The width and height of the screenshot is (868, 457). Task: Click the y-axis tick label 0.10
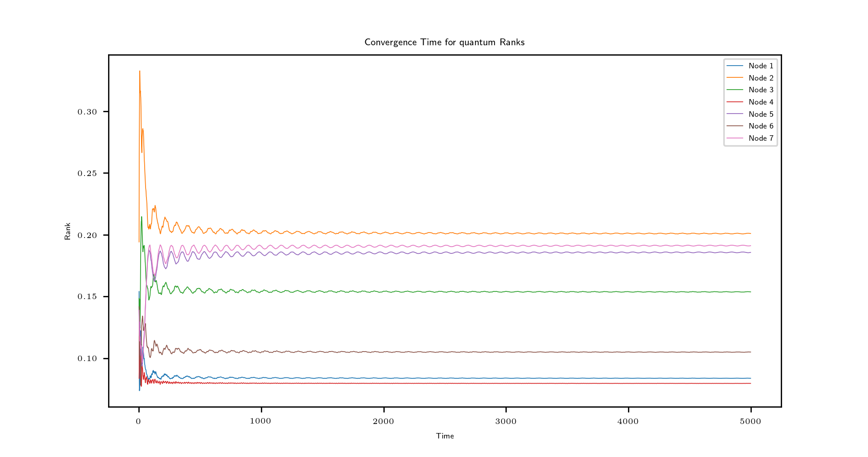pyautogui.click(x=87, y=359)
